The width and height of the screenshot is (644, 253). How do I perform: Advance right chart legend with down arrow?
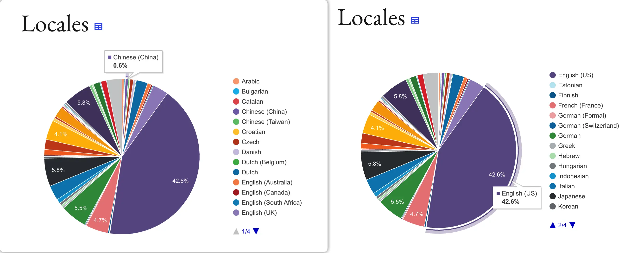point(572,225)
